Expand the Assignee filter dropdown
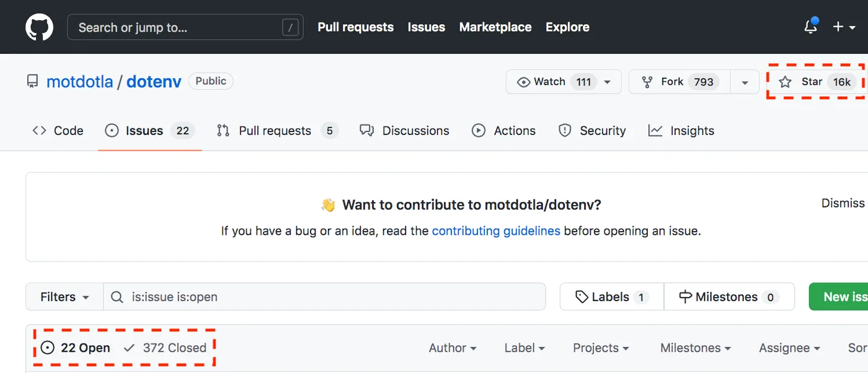868x373 pixels. click(x=790, y=348)
